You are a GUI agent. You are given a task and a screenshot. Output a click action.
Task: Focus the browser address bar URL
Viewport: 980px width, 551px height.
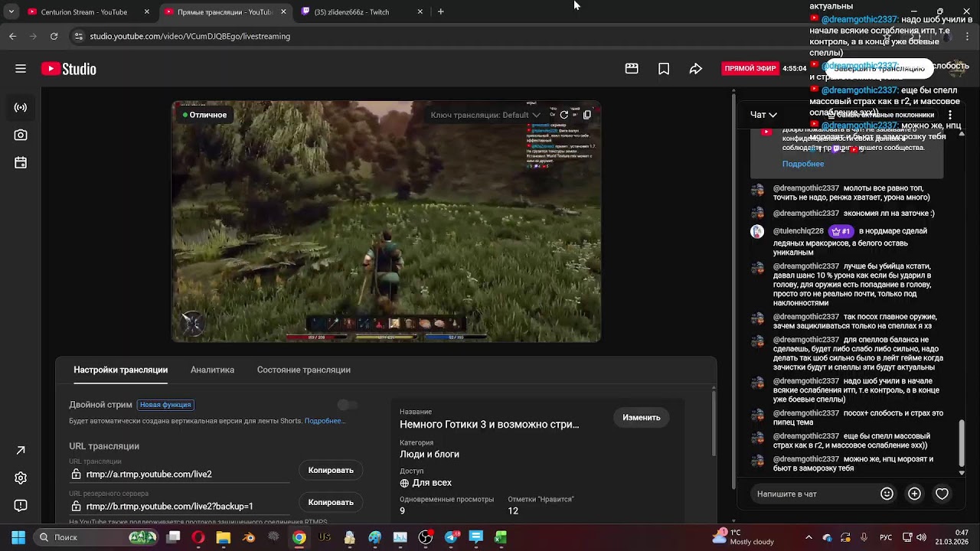pyautogui.click(x=190, y=36)
